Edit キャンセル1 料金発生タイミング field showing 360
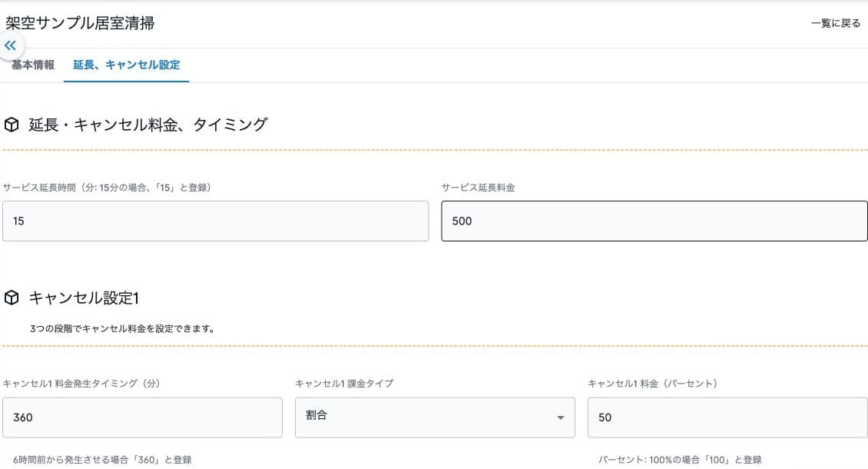The height and width of the screenshot is (469, 868). tap(142, 417)
